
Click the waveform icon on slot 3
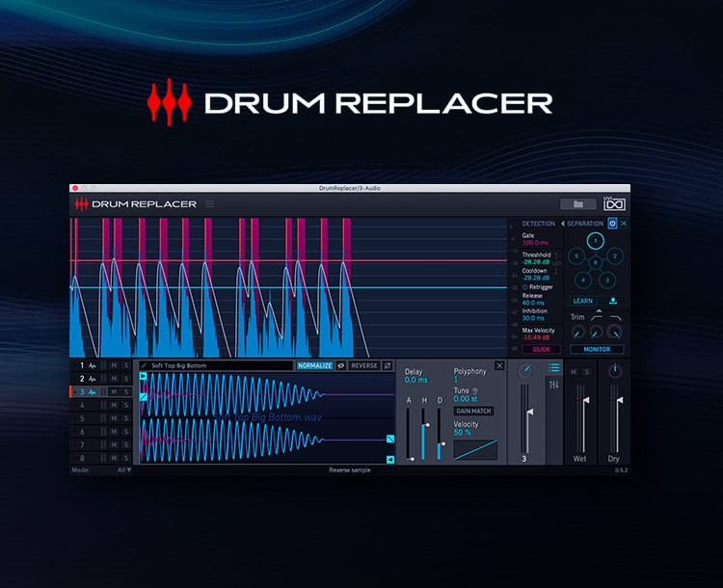point(93,392)
